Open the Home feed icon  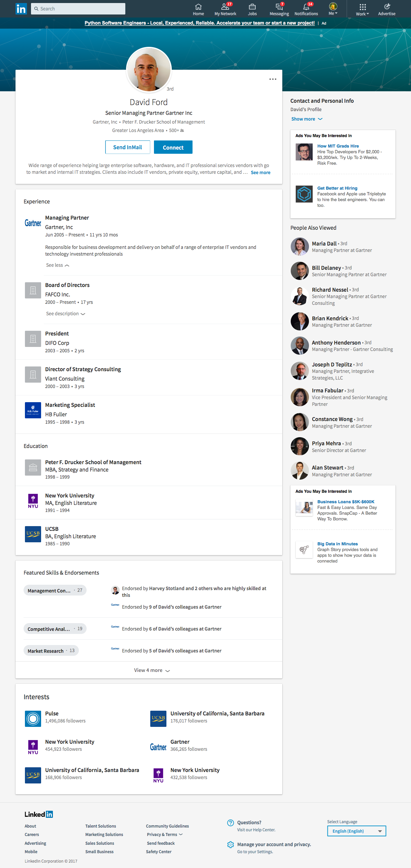coord(198,7)
